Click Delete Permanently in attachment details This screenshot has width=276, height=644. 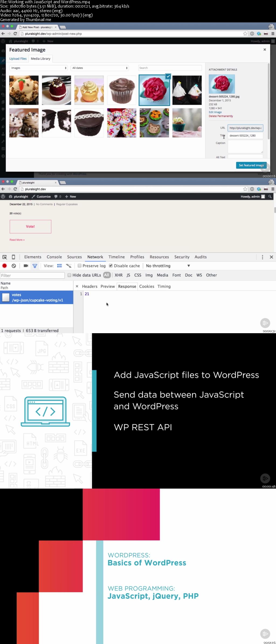pyautogui.click(x=221, y=116)
